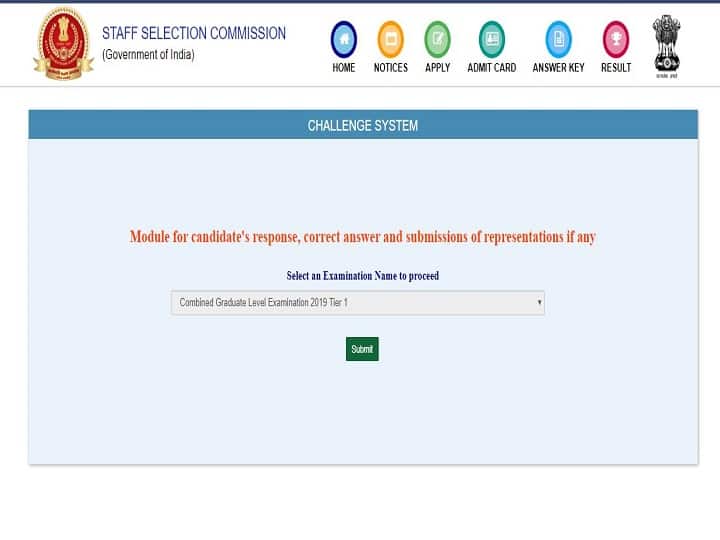Click the "(Government of India)" subtitle text
This screenshot has height=540, width=720.
coord(148,55)
